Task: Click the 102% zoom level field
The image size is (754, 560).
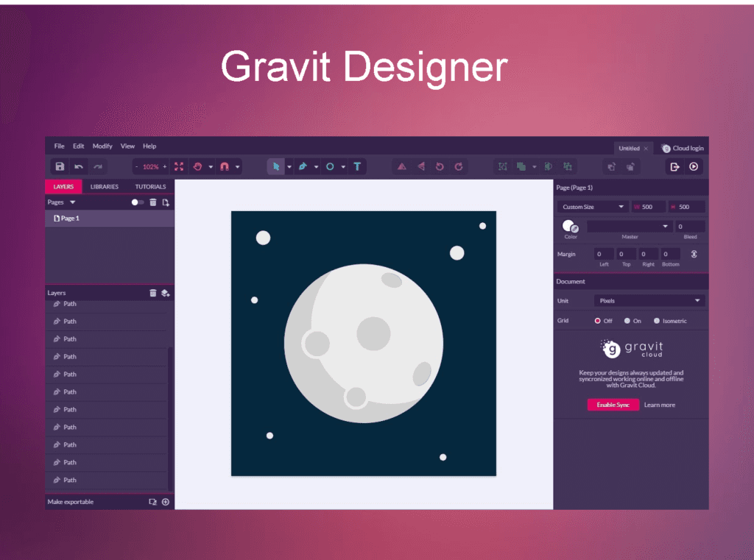Action: coord(150,167)
